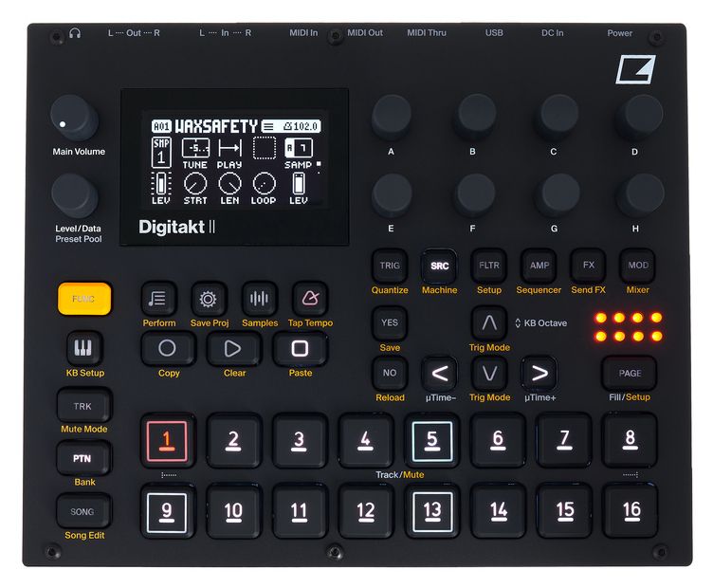This screenshot has height=588, width=713.
Task: Click data entry knob D
Action: (x=640, y=117)
